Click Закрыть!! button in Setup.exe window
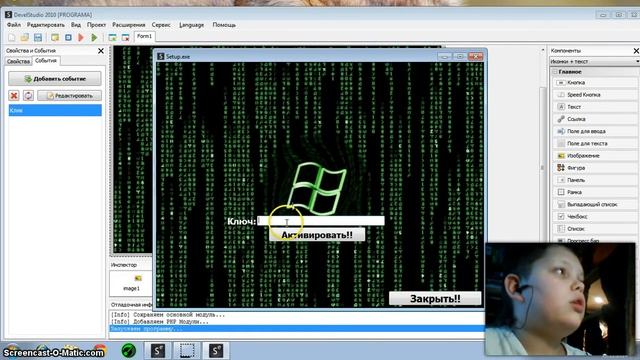Screen dimensions: 640x360 point(435,299)
